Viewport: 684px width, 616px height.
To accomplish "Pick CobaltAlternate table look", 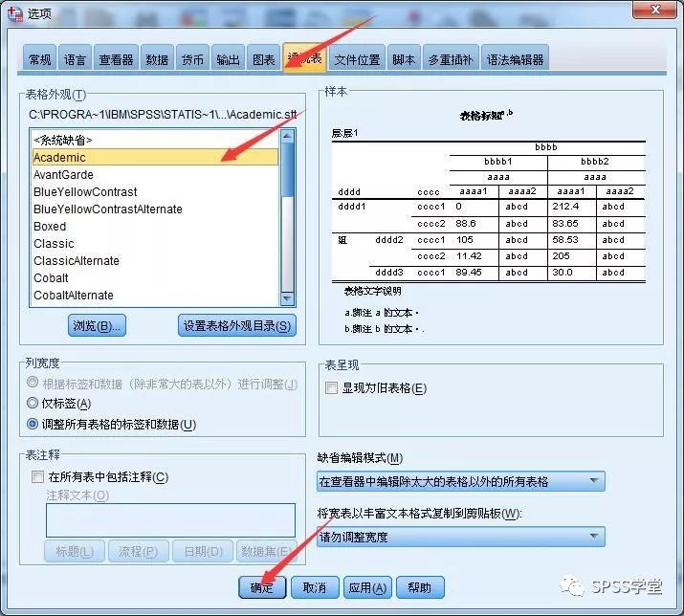I will click(155, 295).
